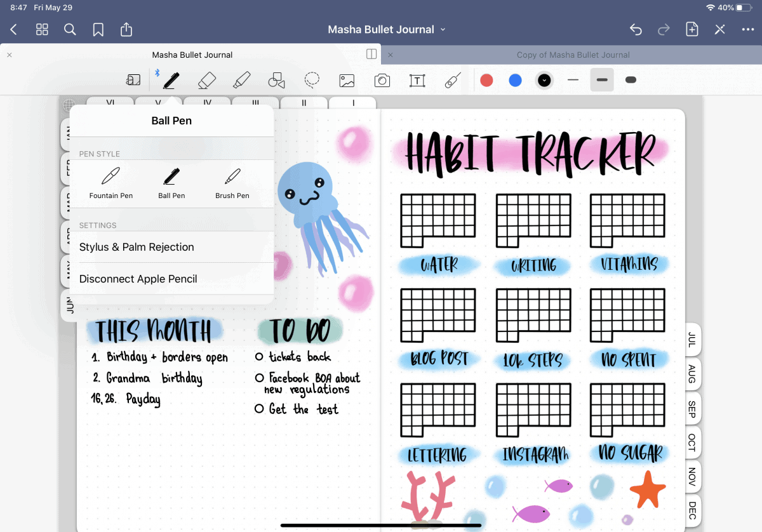Activate the Lasso selection tool
Viewport: 762px width, 532px height.
pos(312,80)
